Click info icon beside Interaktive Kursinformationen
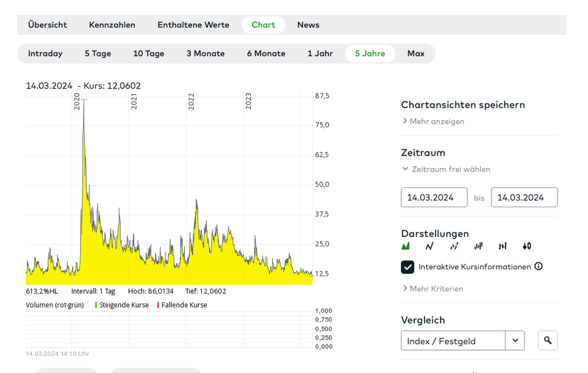Screen dimensions: 588x373 pyautogui.click(x=538, y=266)
